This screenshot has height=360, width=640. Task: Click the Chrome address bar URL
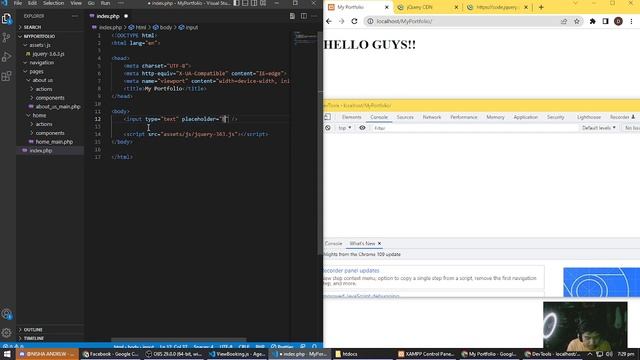[404, 21]
